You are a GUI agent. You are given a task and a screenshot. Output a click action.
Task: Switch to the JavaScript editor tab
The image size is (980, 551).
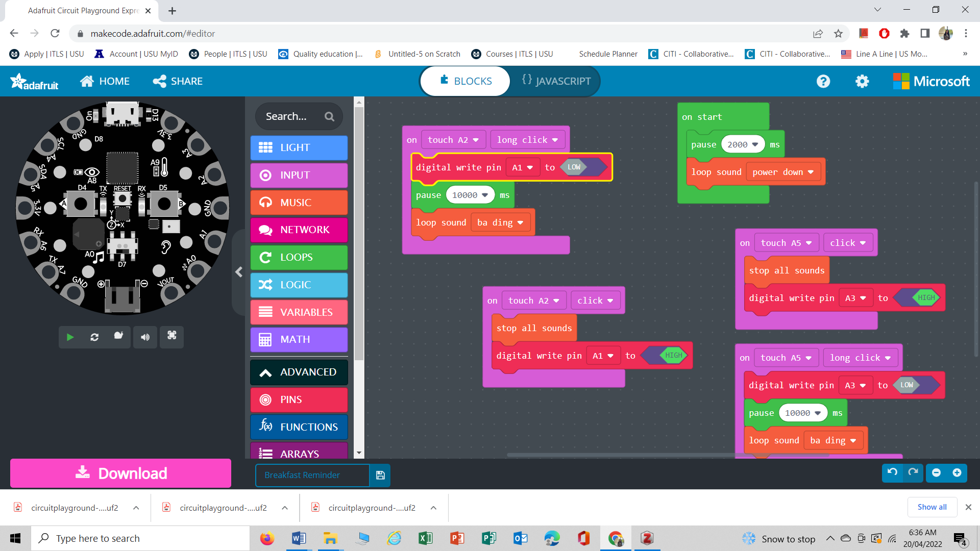(556, 81)
